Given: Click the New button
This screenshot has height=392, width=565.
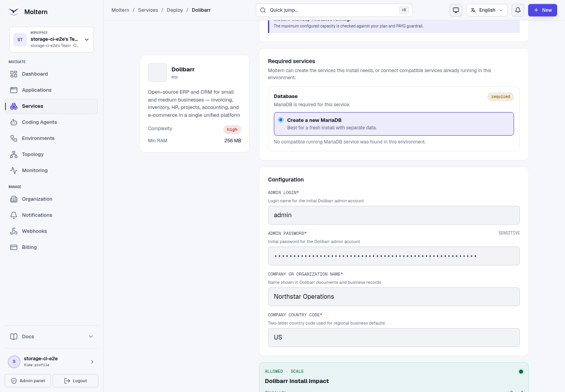Looking at the screenshot, I should click(543, 10).
